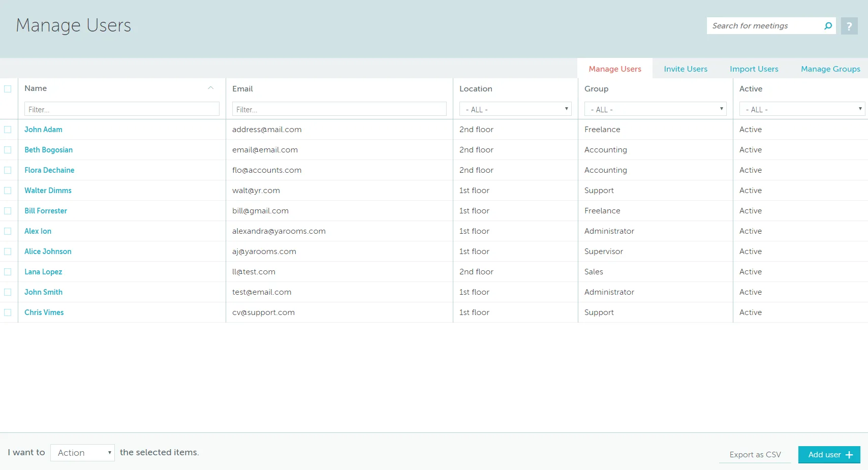This screenshot has height=470, width=868.
Task: Tick the checkbox beside Alice Johnson
Action: (x=8, y=252)
